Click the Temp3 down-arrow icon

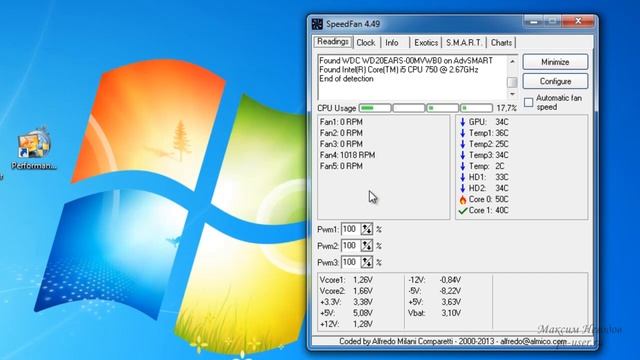pos(462,155)
